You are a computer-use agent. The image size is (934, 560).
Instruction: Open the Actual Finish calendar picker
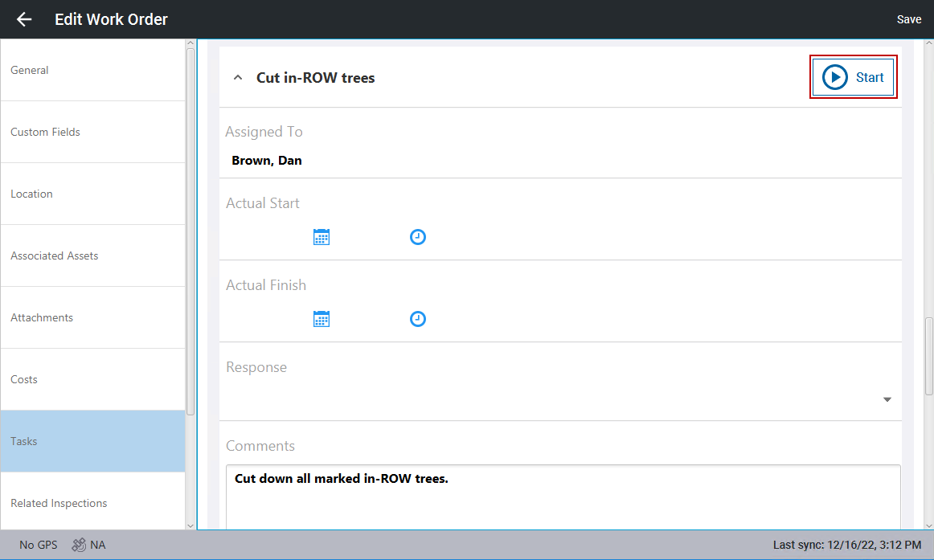322,319
